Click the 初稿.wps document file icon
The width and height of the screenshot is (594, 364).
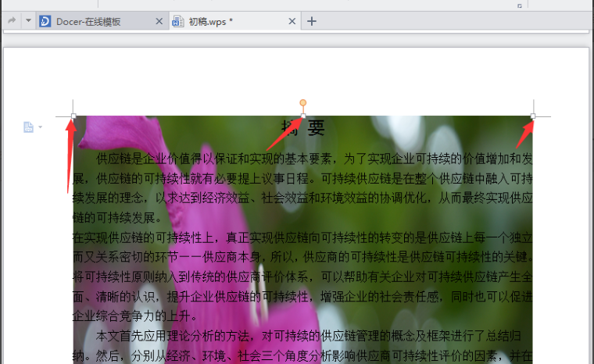[x=177, y=21]
